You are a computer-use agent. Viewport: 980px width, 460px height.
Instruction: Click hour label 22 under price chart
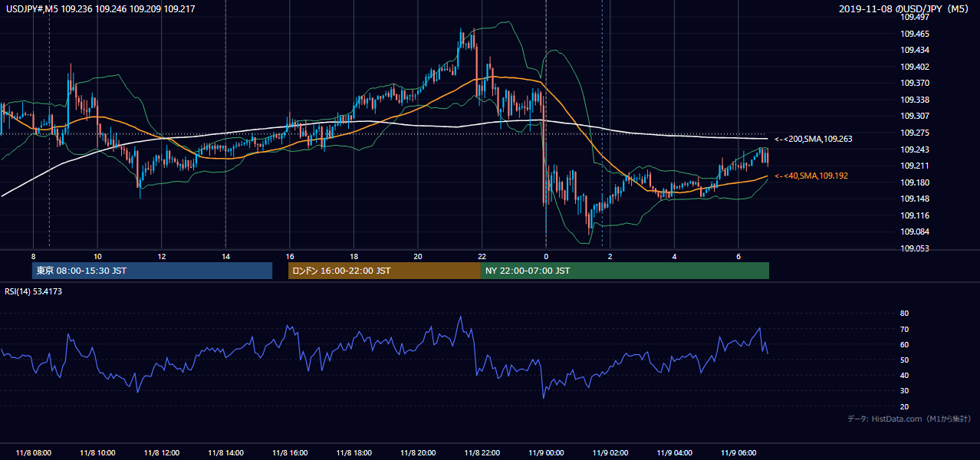pos(482,256)
